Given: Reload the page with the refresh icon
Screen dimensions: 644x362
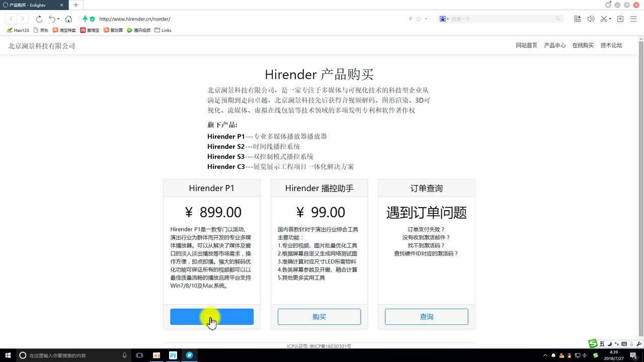Looking at the screenshot, I should 39,19.
